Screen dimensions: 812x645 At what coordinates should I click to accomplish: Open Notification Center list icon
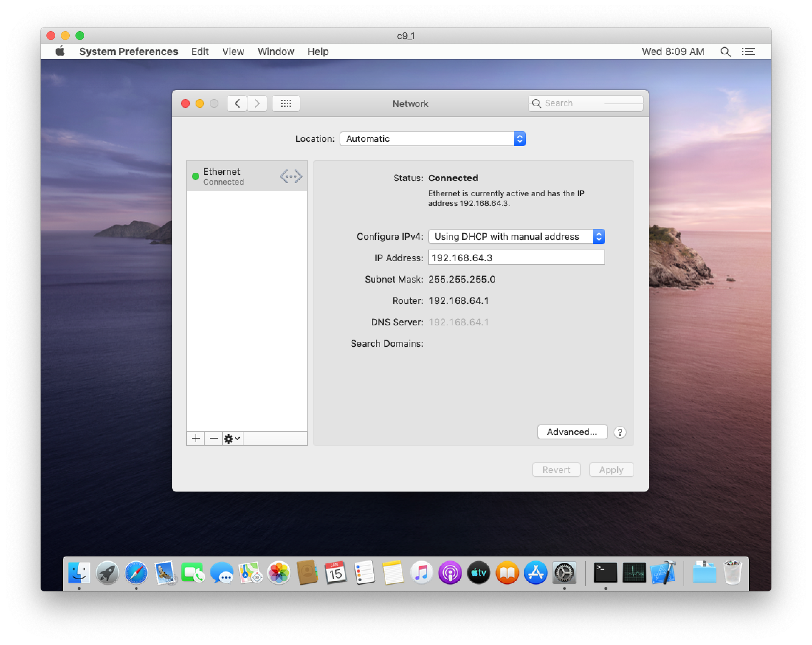pyautogui.click(x=749, y=52)
